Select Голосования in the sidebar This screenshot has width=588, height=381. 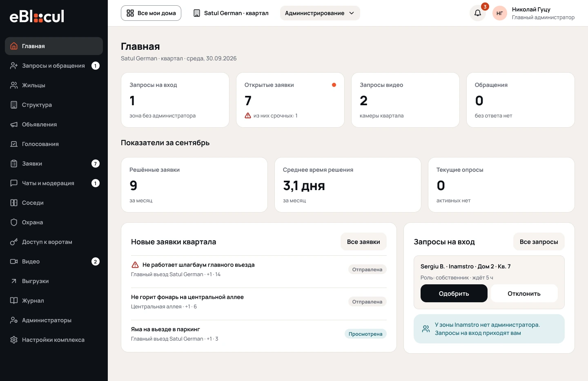54,144
